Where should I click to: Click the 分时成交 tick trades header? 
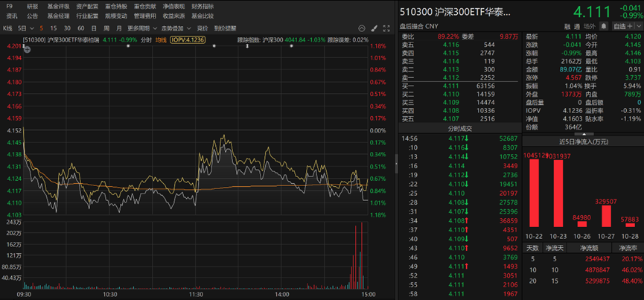point(460,129)
